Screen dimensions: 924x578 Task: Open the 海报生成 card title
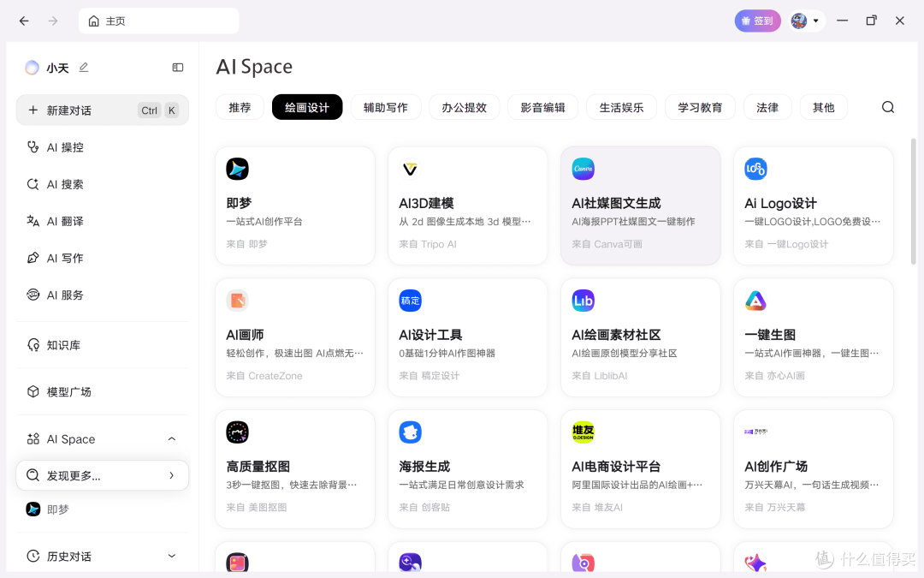pyautogui.click(x=424, y=467)
